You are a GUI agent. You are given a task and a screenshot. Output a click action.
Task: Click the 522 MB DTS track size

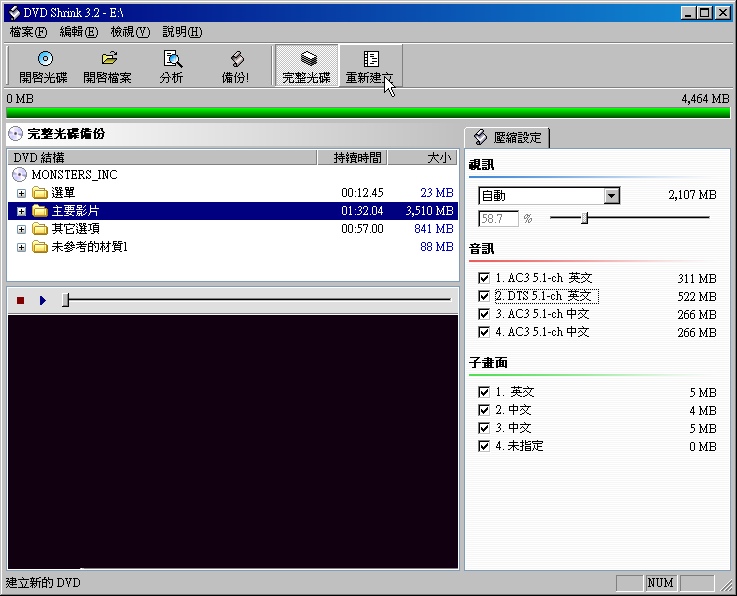[697, 297]
